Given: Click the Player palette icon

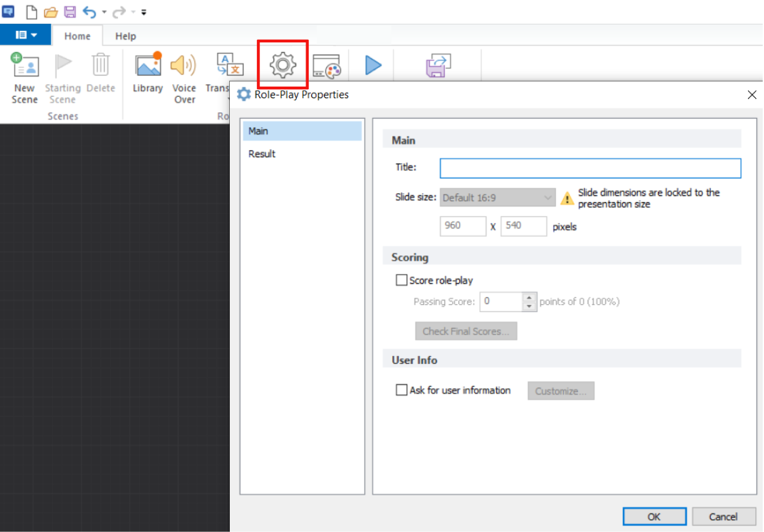Looking at the screenshot, I should pyautogui.click(x=326, y=65).
